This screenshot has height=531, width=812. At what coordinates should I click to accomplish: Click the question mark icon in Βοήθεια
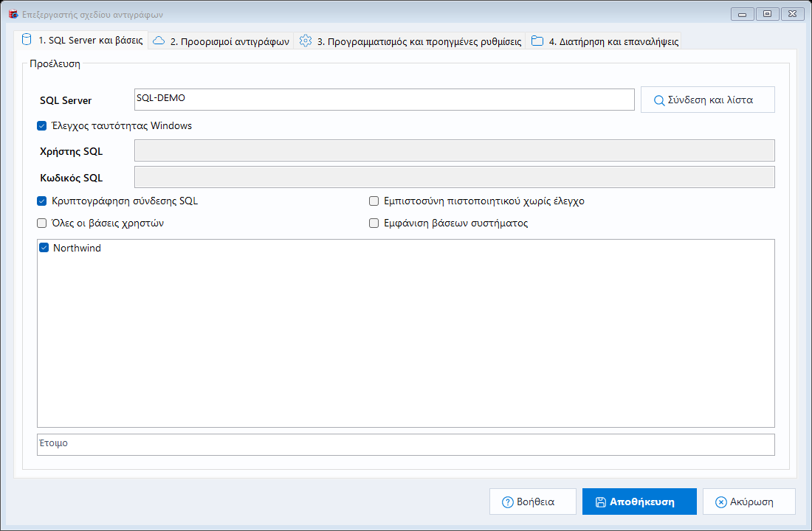(x=508, y=502)
